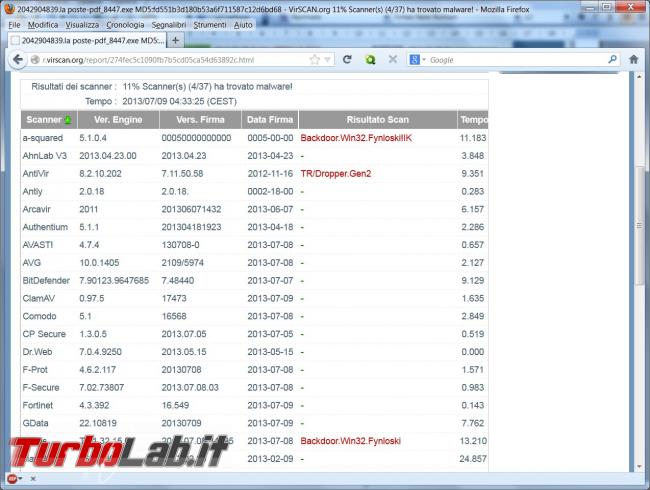Reload the page with the refresh icon
This screenshot has width=650, height=490.
coord(347,60)
